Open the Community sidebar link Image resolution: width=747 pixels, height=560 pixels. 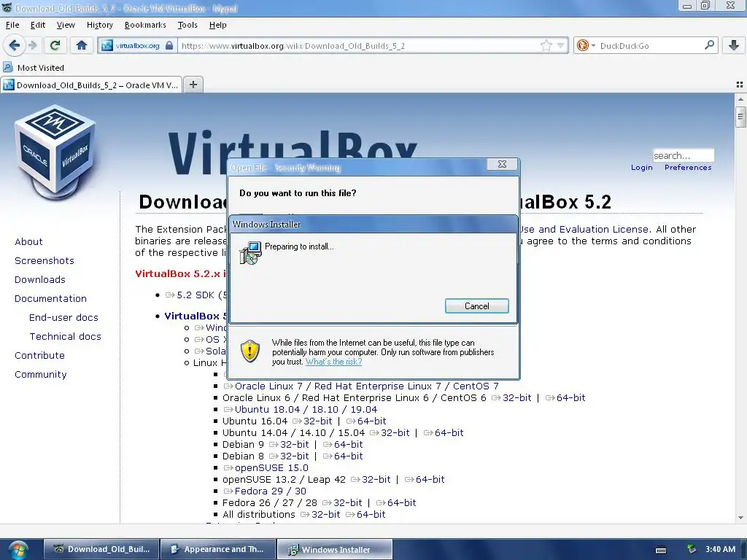[x=41, y=375]
